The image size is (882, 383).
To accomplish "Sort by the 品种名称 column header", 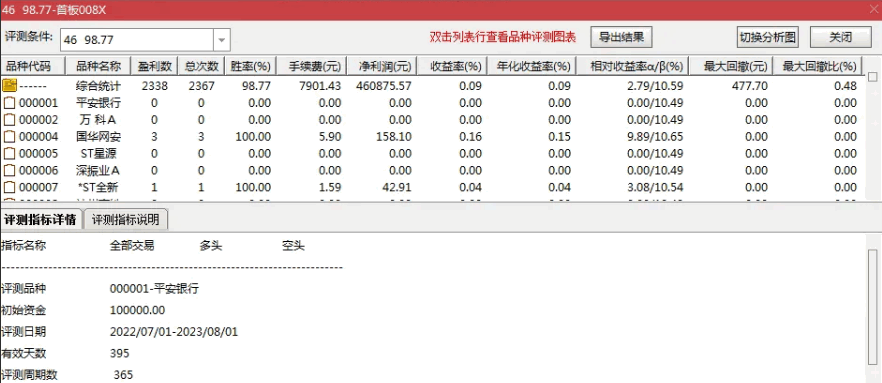I will click(x=98, y=66).
